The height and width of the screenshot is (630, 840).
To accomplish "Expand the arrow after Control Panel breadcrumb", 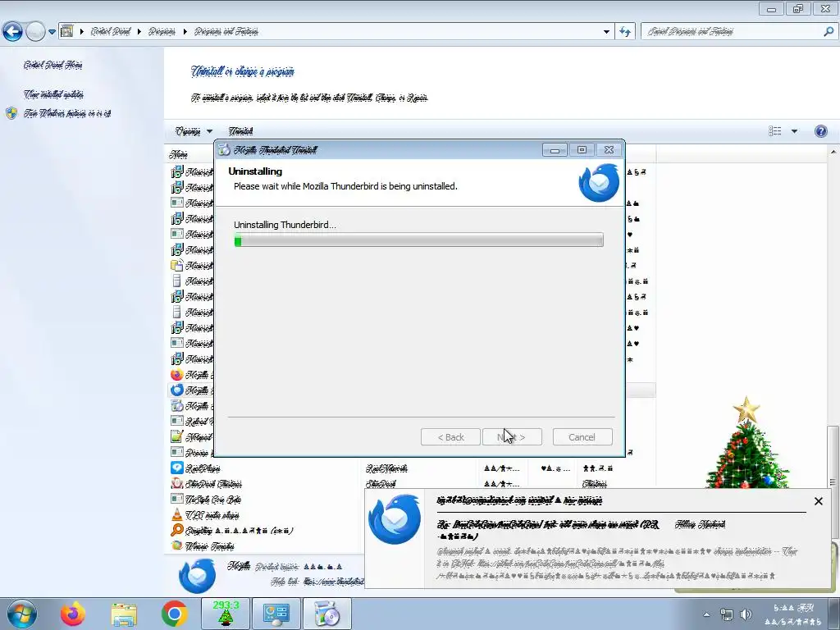I will click(139, 32).
